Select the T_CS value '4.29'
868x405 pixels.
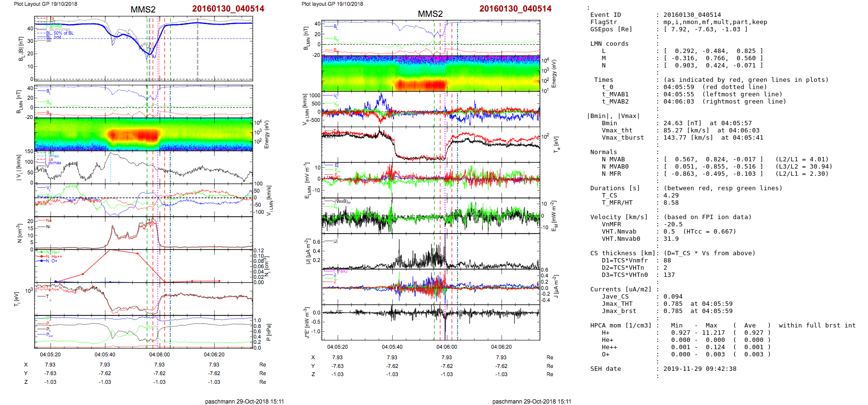point(671,196)
